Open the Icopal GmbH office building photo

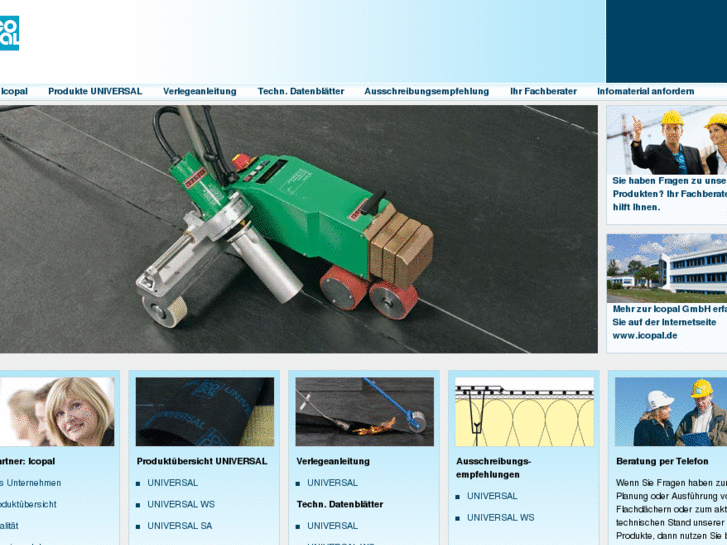(x=667, y=269)
